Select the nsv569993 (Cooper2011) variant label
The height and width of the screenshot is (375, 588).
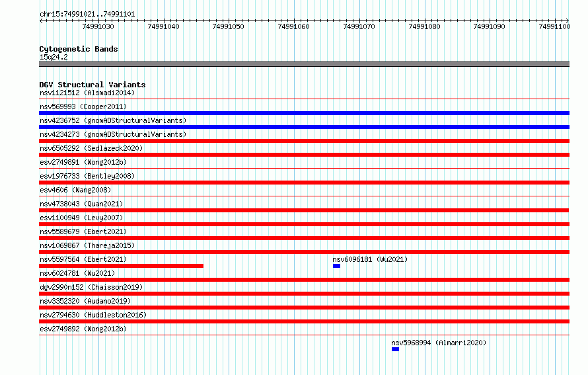tap(83, 106)
